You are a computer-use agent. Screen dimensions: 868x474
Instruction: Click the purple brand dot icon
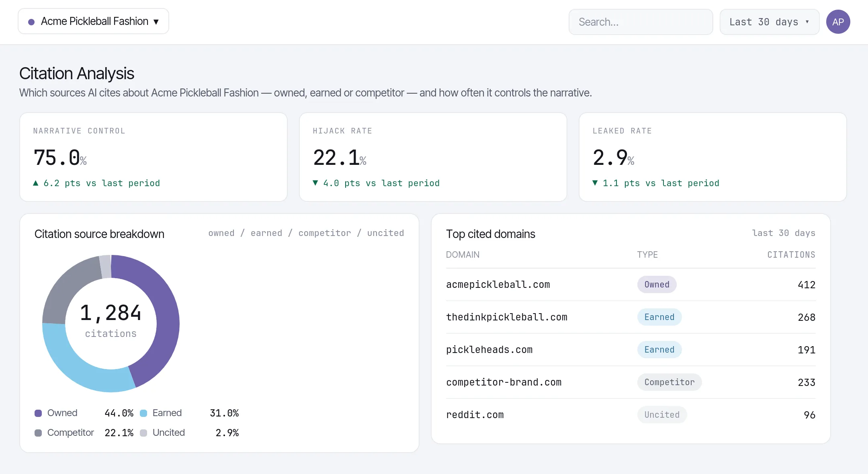click(x=31, y=22)
